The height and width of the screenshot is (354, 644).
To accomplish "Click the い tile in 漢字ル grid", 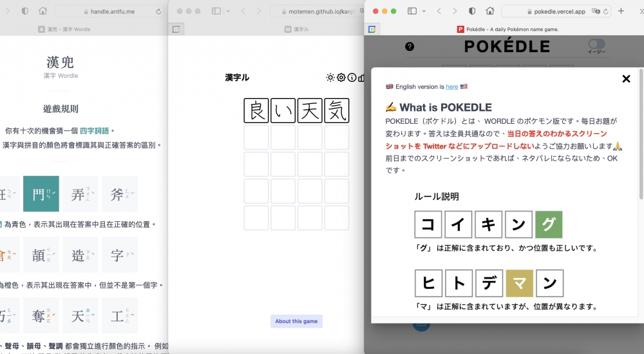I will point(283,111).
